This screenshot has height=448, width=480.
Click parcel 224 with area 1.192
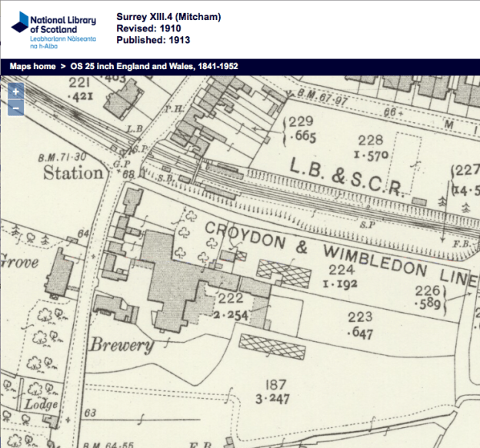pyautogui.click(x=341, y=277)
